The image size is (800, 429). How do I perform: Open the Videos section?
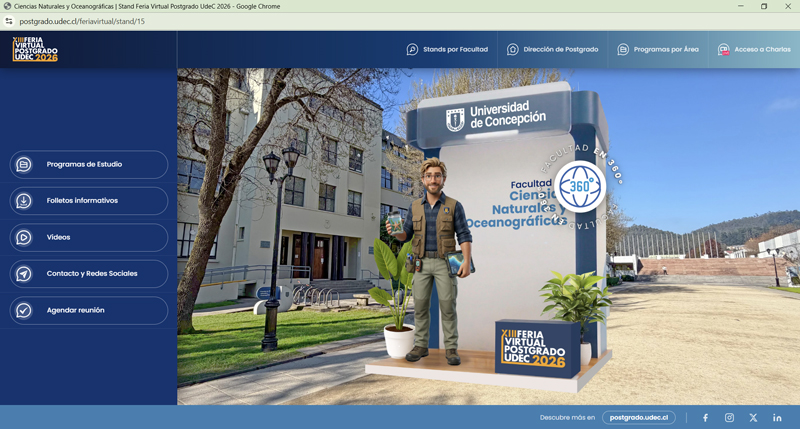coord(89,237)
